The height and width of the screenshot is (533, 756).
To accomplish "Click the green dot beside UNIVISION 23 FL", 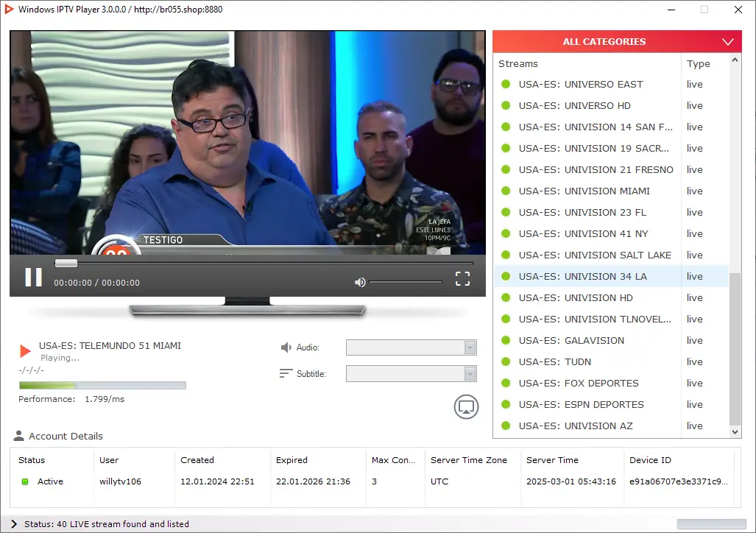I will tap(506, 212).
